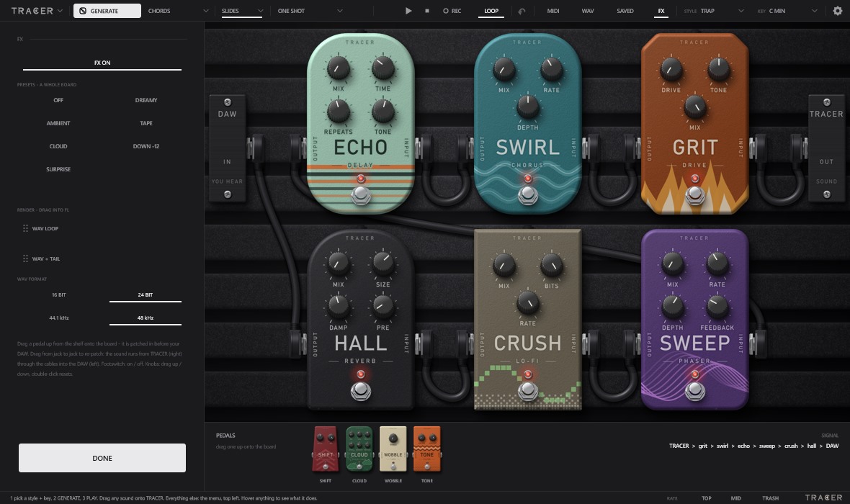The width and height of the screenshot is (850, 504).
Task: Click the HALL pedal PRE knob
Action: pos(382,307)
